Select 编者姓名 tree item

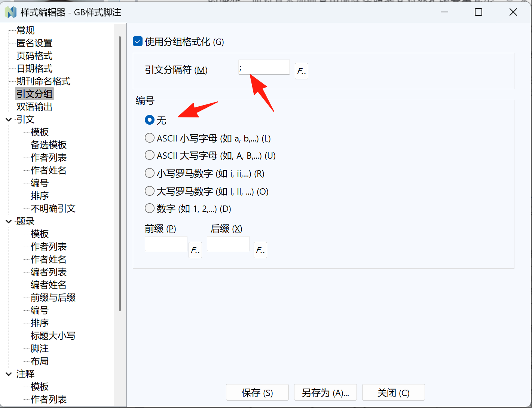(x=49, y=285)
